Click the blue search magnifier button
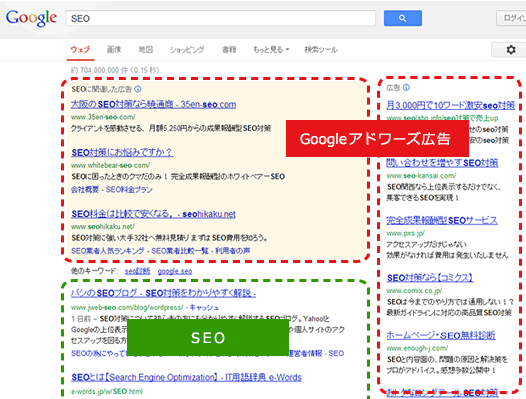526x399 pixels. click(x=403, y=18)
